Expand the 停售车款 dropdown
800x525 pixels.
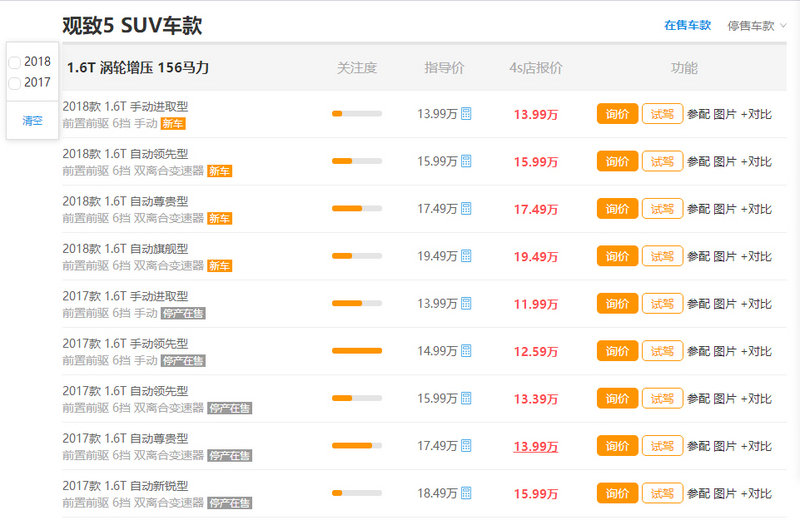[757, 26]
